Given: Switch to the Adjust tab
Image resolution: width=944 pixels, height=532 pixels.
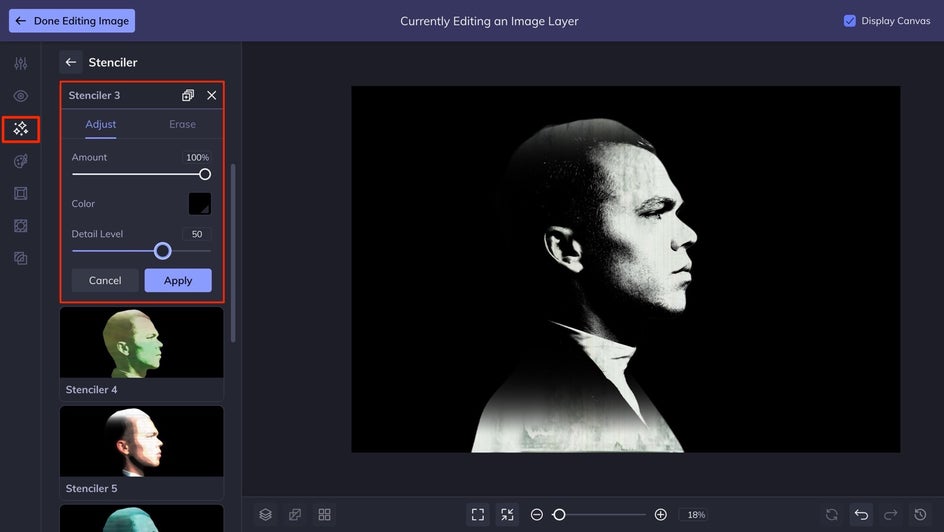Looking at the screenshot, I should [x=101, y=124].
